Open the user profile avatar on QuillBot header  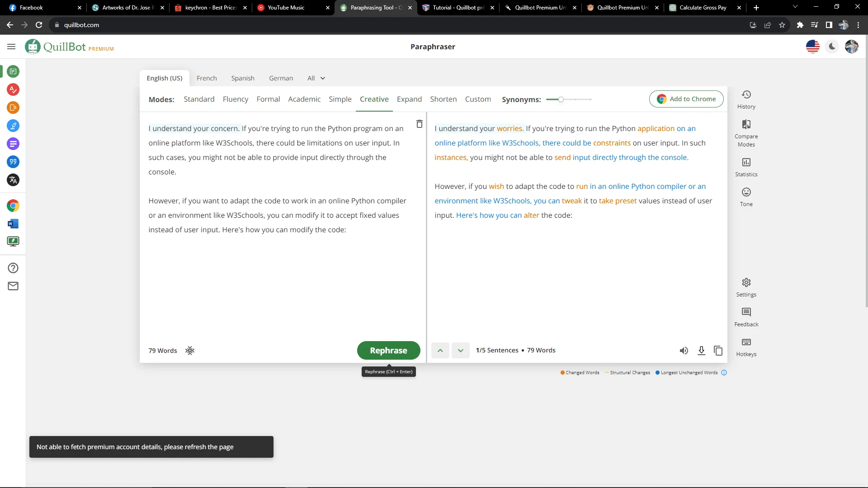pyautogui.click(x=851, y=47)
